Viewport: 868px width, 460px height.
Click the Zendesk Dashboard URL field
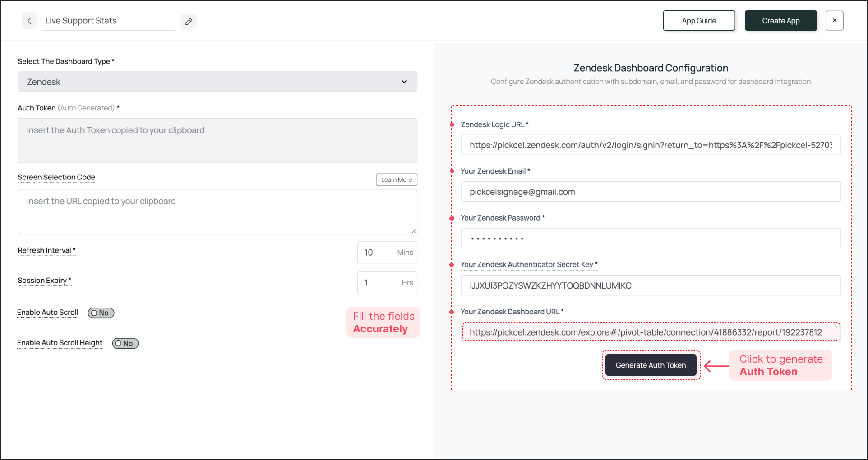click(x=650, y=333)
